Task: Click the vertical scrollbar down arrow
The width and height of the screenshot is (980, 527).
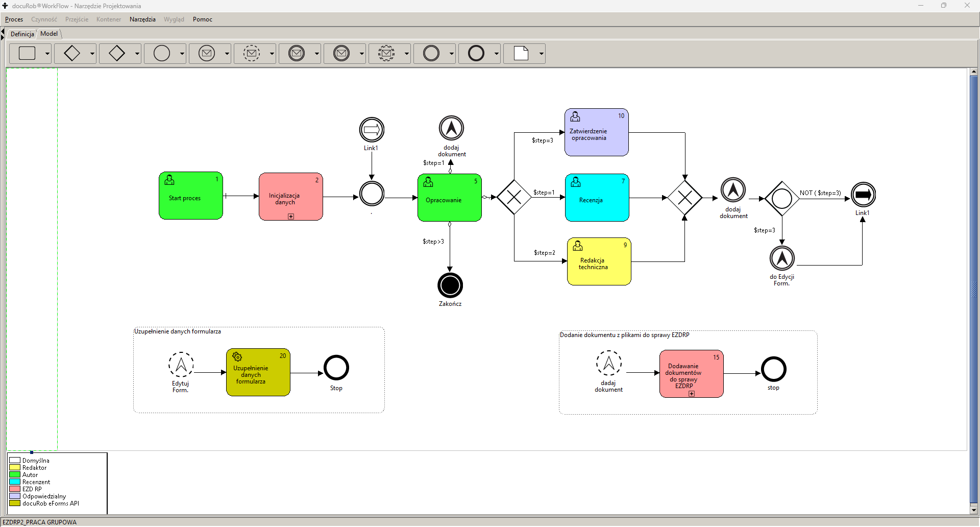Action: 974,510
